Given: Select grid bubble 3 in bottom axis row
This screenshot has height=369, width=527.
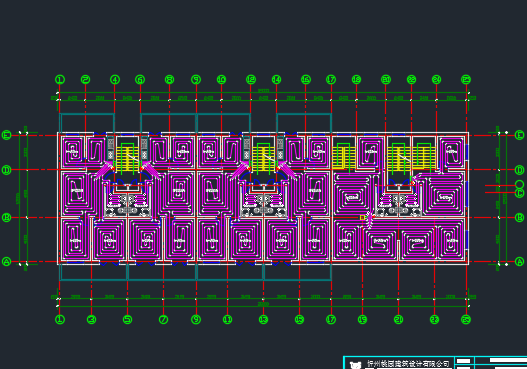Looking at the screenshot, I should [91, 319].
